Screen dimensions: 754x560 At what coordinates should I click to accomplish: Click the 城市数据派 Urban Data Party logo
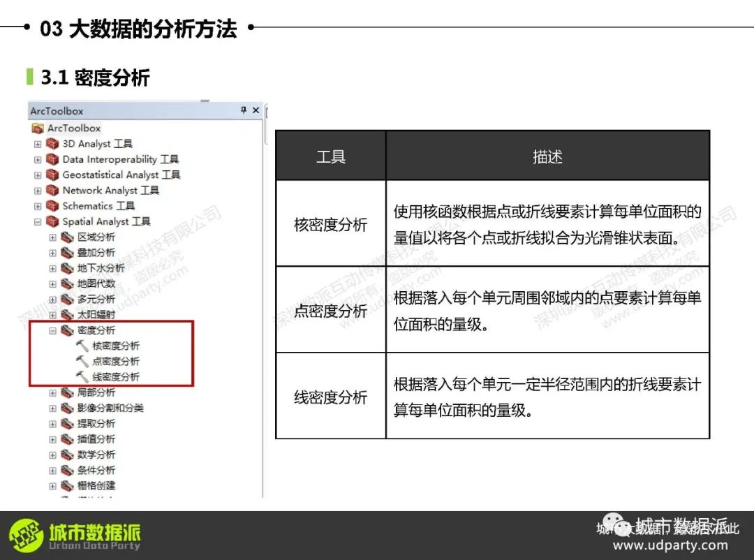click(75, 535)
